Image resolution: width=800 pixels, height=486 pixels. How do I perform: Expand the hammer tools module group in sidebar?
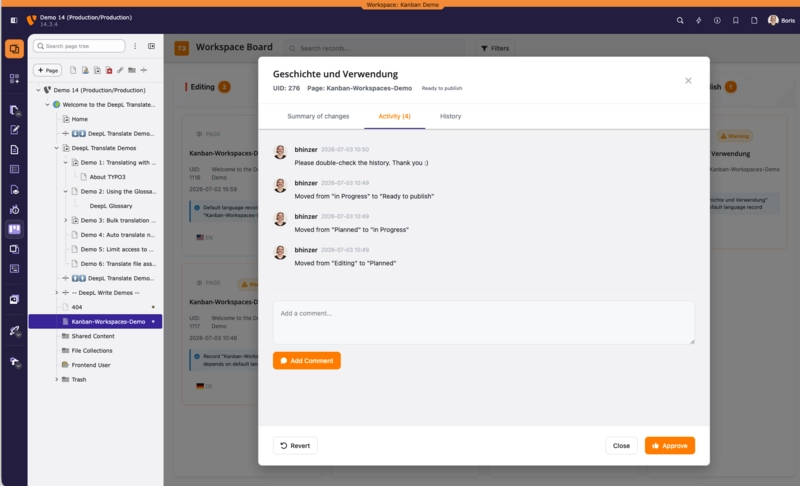14,362
